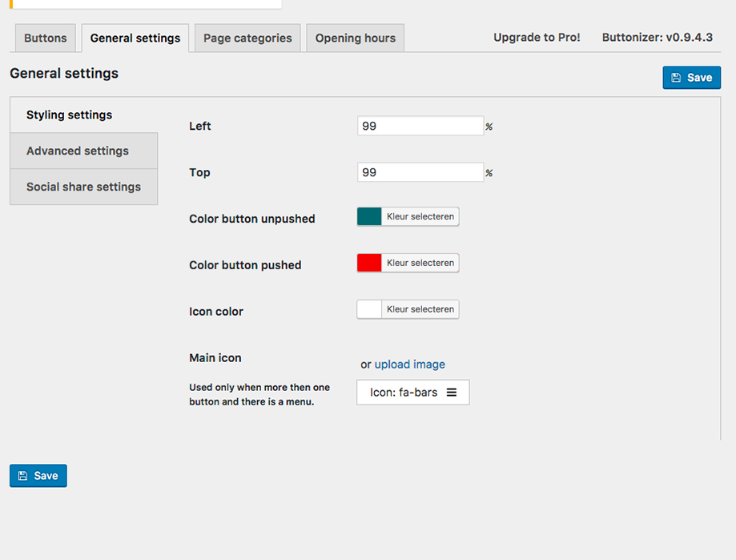Open Kleur selecteren for Icon color

click(x=420, y=310)
